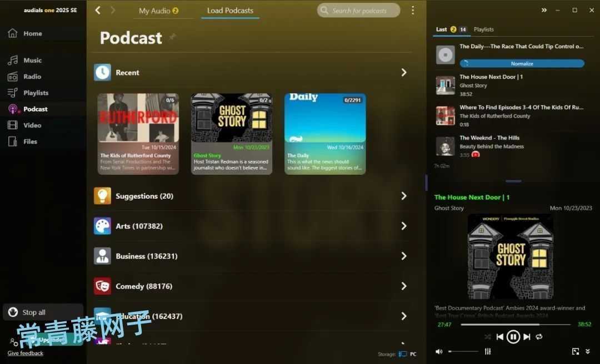Expand Education (162437) category arrow
Image resolution: width=600 pixels, height=364 pixels.
[404, 316]
